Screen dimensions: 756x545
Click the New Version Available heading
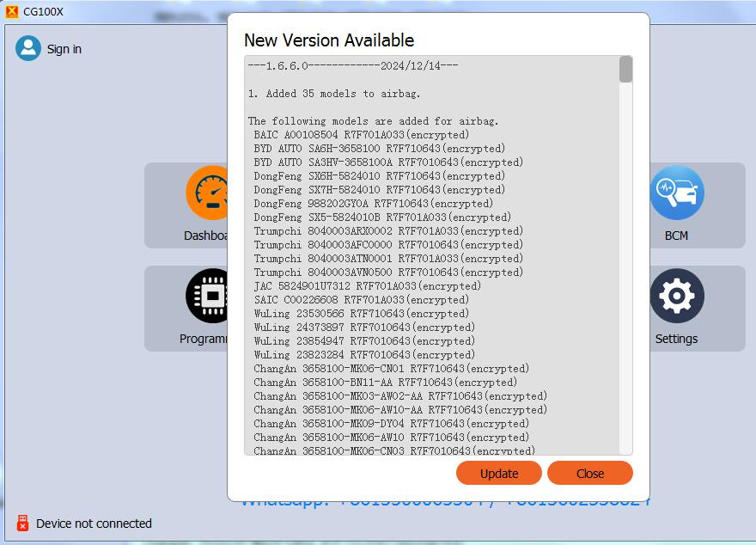(x=329, y=40)
